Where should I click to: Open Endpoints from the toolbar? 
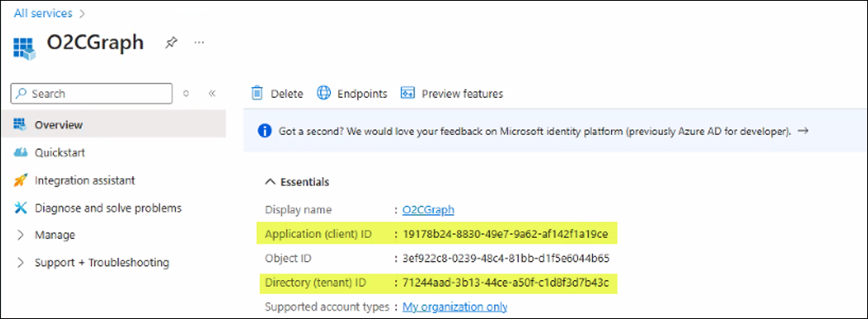[x=362, y=94]
